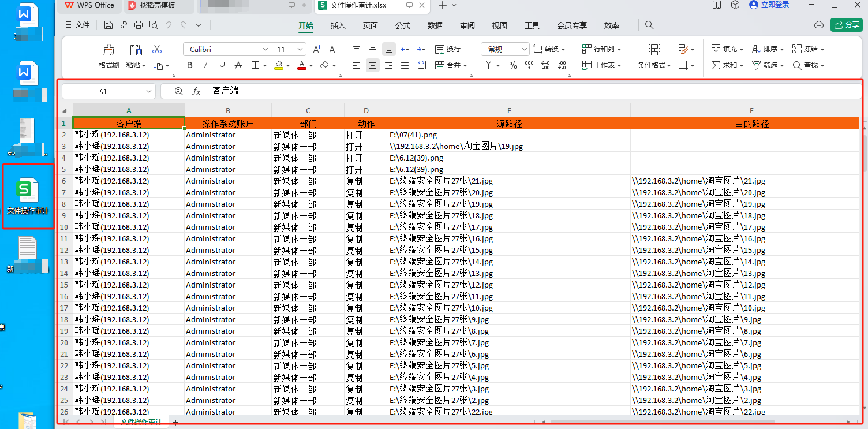Toggle Italic formatting
This screenshot has height=429, width=868.
(x=206, y=65)
